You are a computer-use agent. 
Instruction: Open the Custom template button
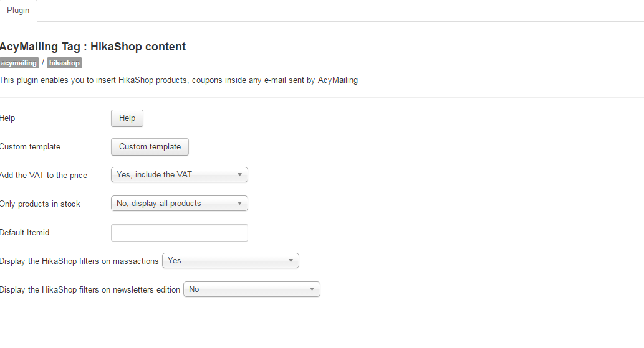click(150, 147)
